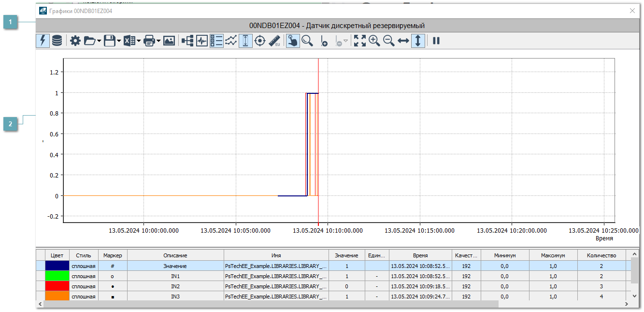Image resolution: width=644 pixels, height=312 pixels.
Task: Toggle vertical autoscale arrow button
Action: (418, 41)
